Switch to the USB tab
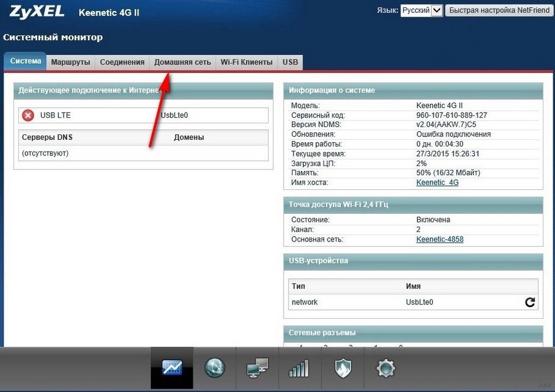 point(290,62)
